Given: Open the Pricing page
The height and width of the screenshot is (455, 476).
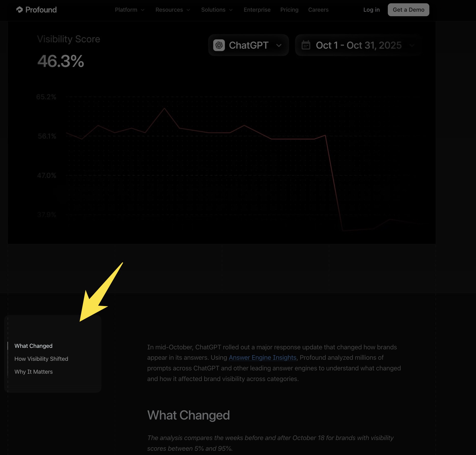Looking at the screenshot, I should [289, 10].
